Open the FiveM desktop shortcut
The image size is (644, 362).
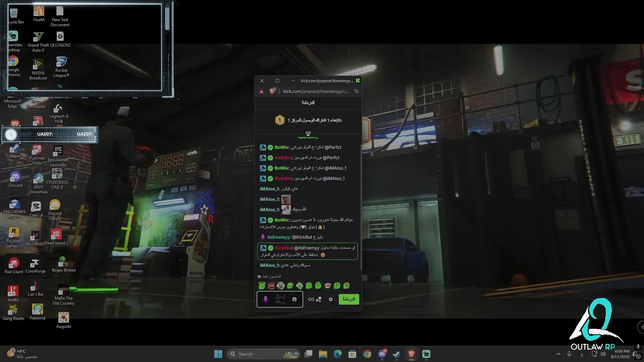pyautogui.click(x=39, y=14)
